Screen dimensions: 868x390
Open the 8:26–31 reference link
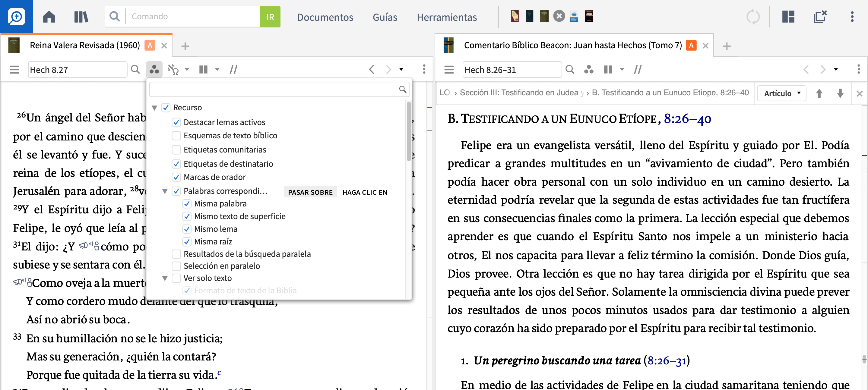tap(667, 361)
